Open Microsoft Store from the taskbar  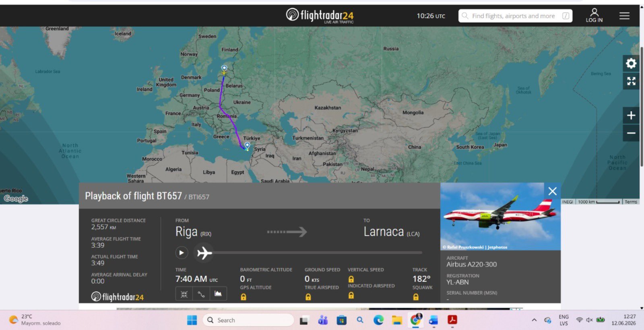tap(342, 320)
